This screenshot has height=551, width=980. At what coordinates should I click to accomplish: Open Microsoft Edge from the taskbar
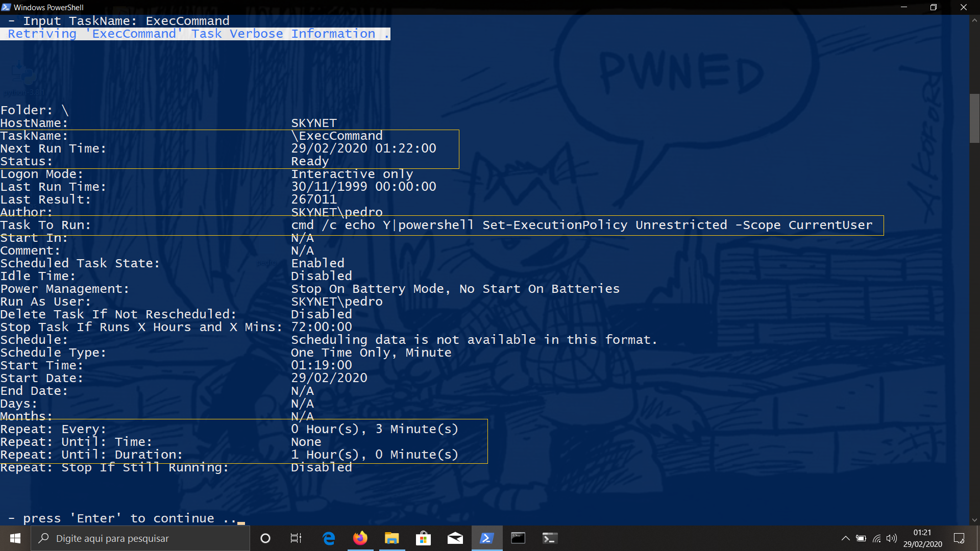click(329, 538)
